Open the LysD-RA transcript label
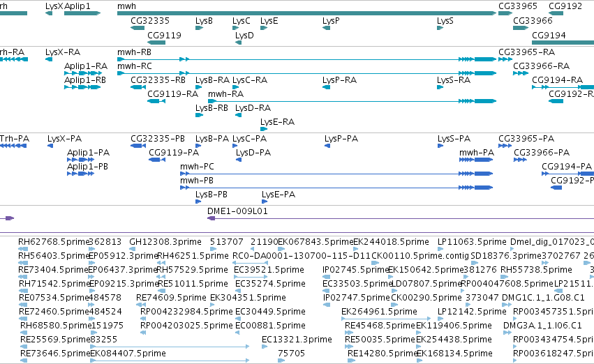594x364 pixels. coord(253,108)
